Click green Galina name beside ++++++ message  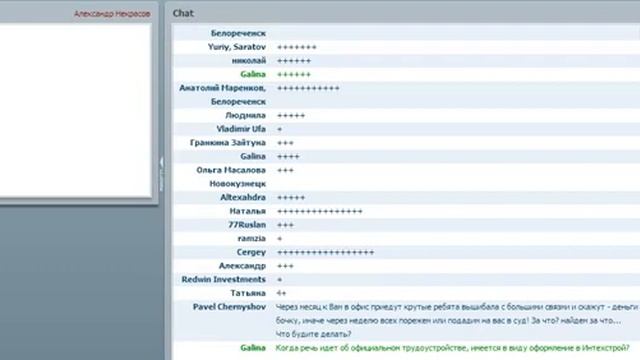pyautogui.click(x=253, y=74)
